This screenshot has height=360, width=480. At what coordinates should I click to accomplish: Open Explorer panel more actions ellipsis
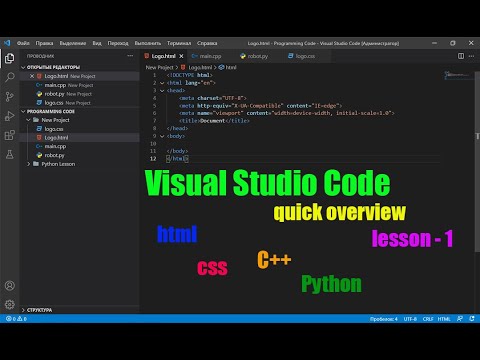coord(130,56)
